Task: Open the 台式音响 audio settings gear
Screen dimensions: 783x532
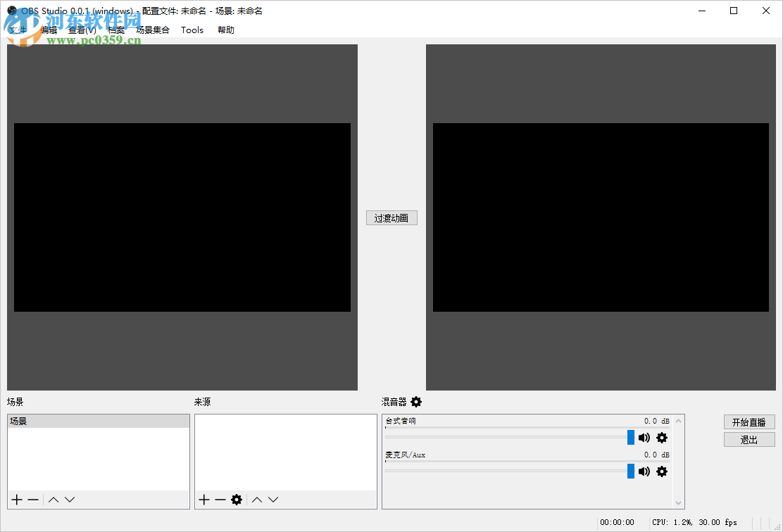Action: point(662,438)
